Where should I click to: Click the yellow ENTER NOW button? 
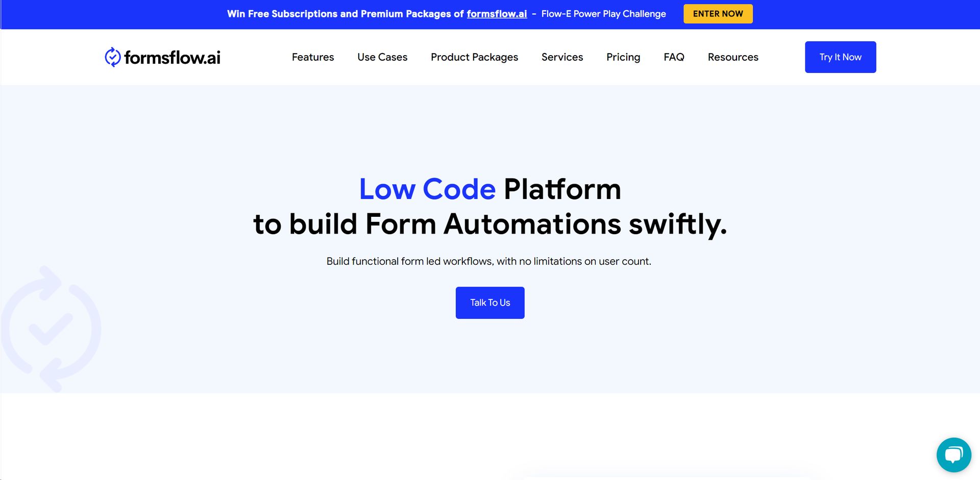pos(718,14)
